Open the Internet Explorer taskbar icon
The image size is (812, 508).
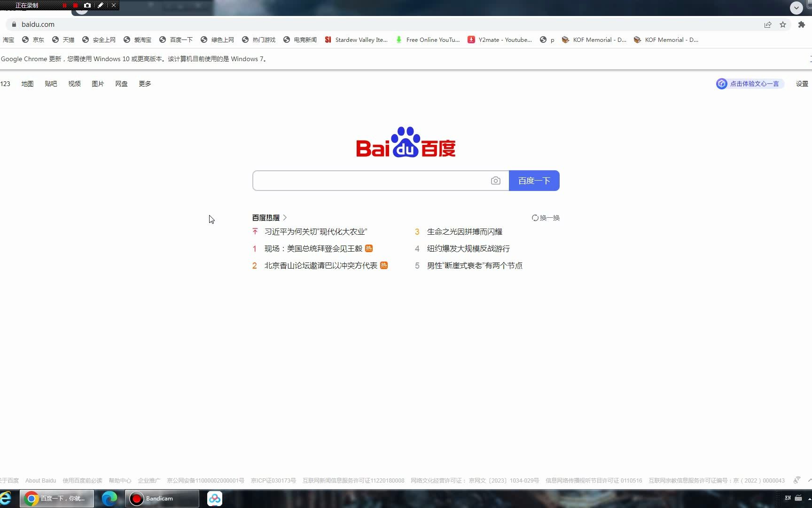pos(6,499)
